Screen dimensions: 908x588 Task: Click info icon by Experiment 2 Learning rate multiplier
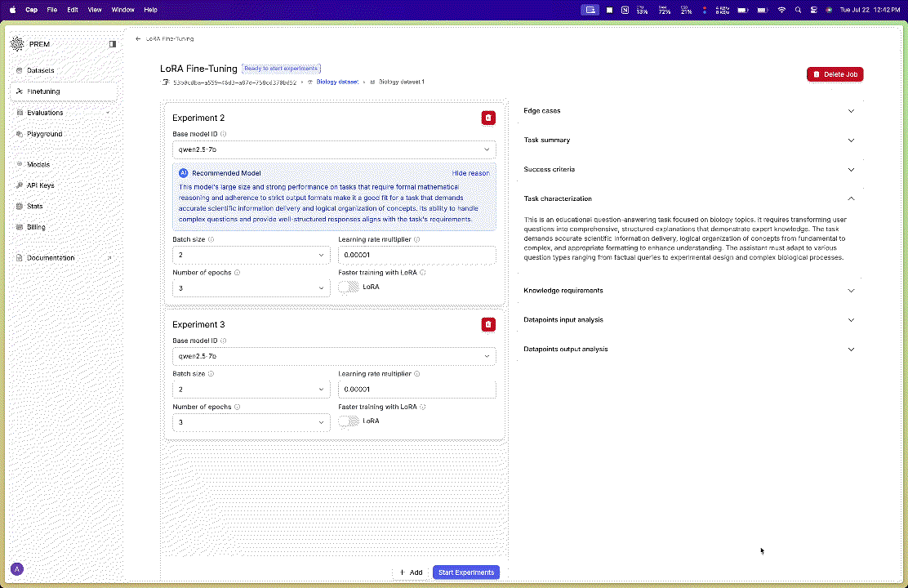pyautogui.click(x=417, y=239)
